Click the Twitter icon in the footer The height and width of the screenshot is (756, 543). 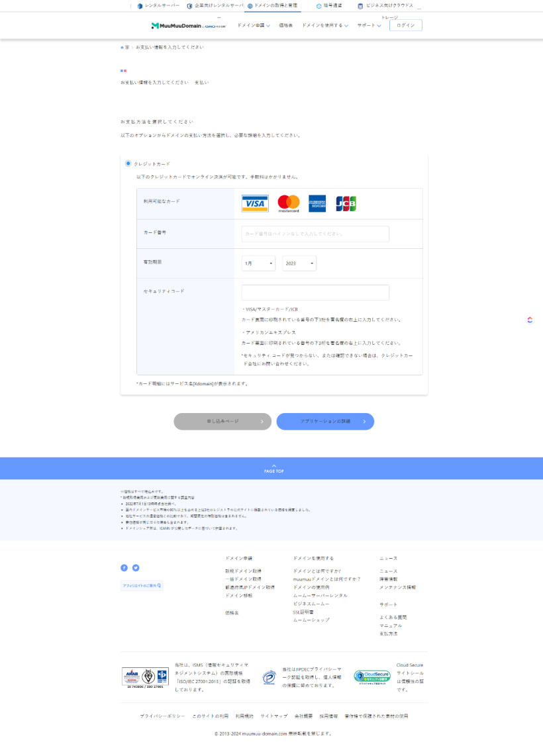coord(136,567)
